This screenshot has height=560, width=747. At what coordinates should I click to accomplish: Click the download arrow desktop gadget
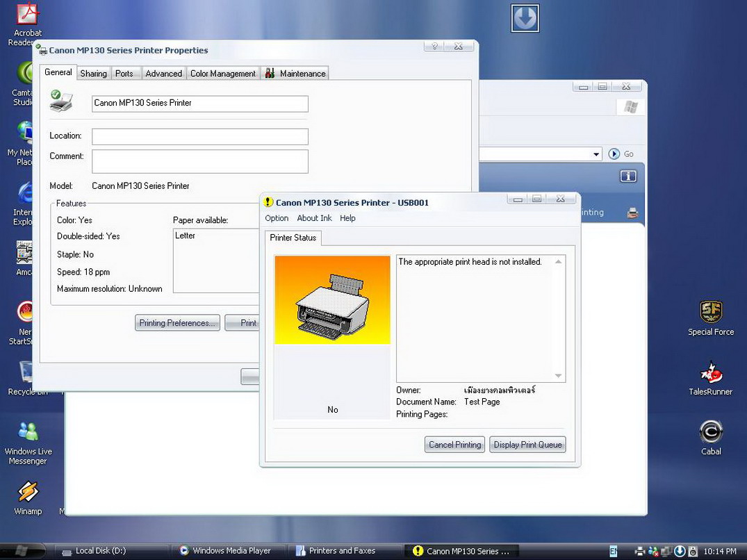[525, 18]
